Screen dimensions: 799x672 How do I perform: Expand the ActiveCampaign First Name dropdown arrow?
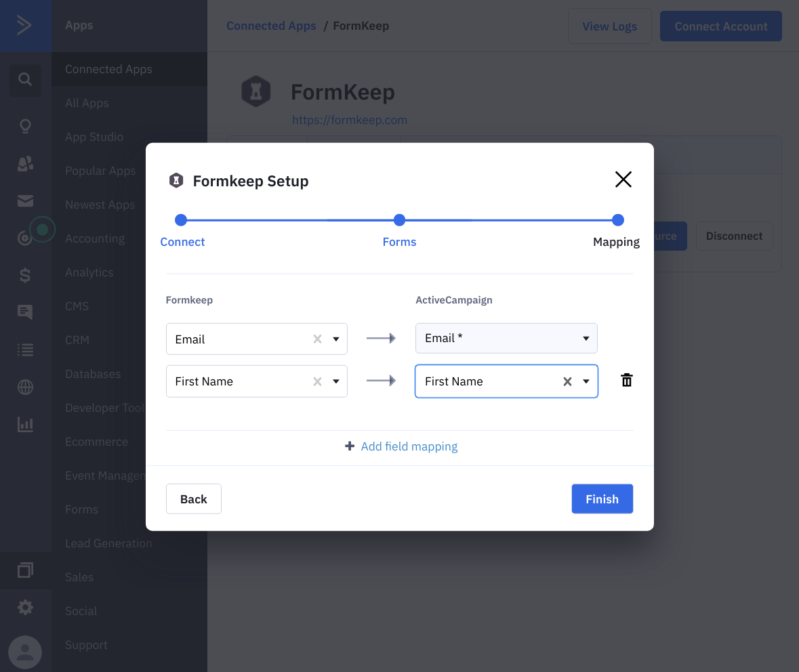586,381
